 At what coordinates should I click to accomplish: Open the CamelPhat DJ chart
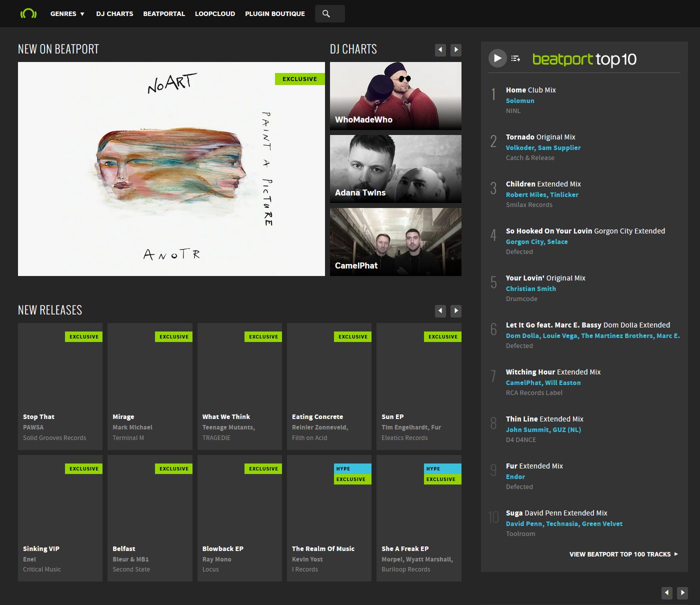click(395, 242)
